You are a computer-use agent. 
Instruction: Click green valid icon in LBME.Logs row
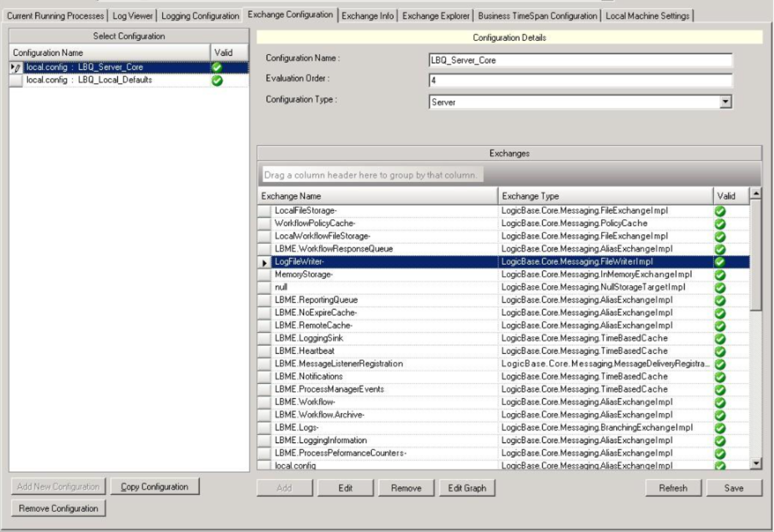coord(720,428)
